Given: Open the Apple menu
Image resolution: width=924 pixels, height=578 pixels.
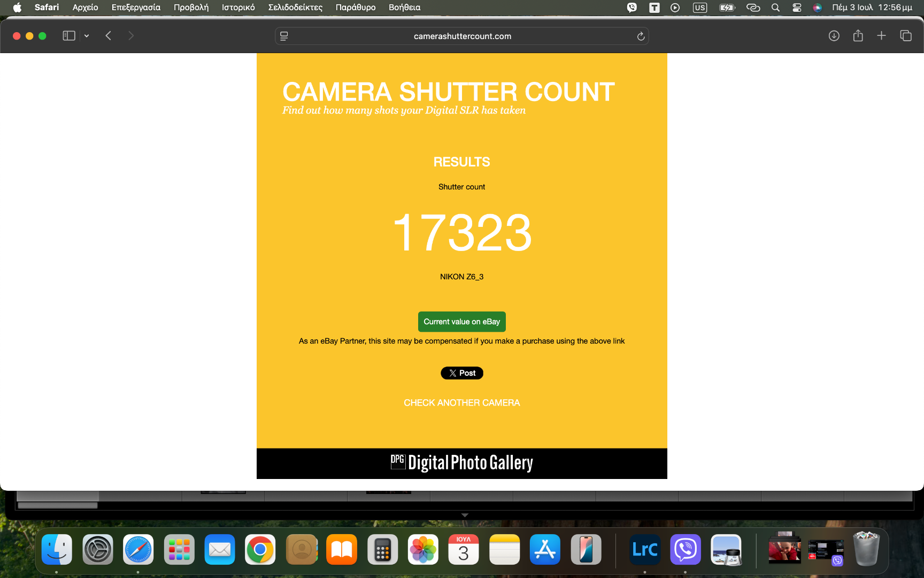Looking at the screenshot, I should tap(17, 7).
